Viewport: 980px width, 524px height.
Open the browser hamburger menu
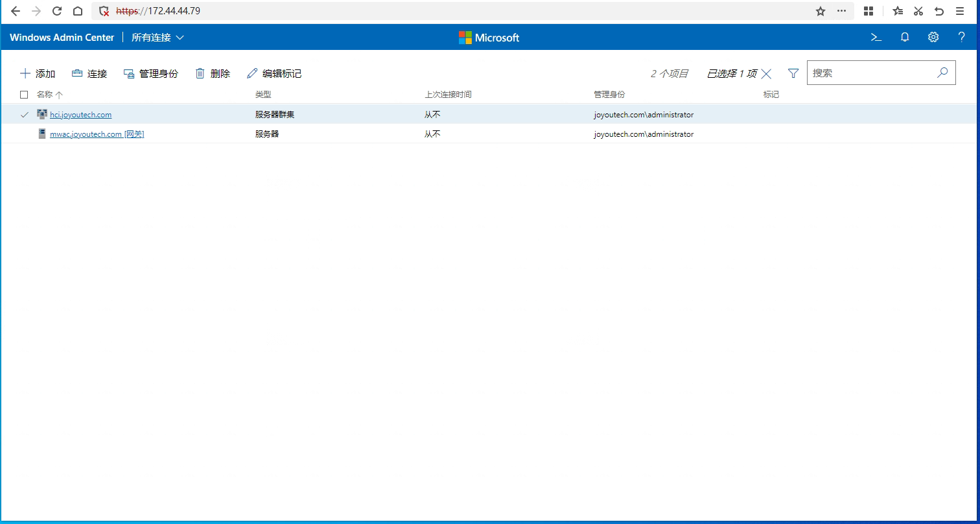[960, 11]
